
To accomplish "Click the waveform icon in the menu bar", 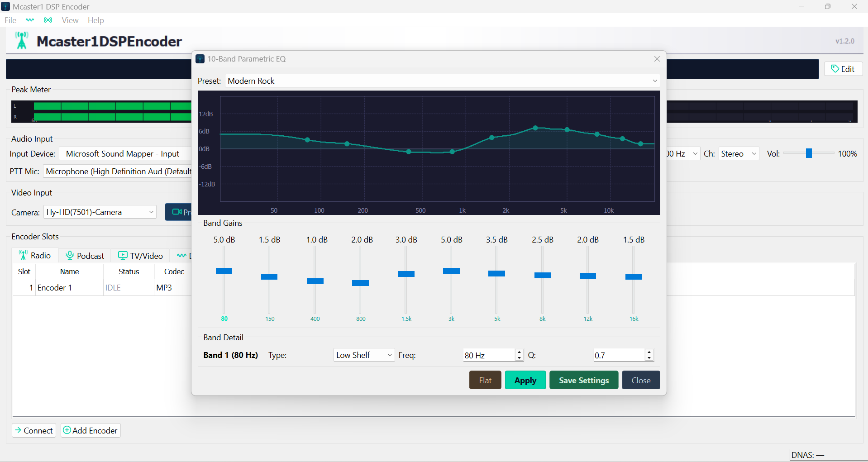I will point(30,20).
